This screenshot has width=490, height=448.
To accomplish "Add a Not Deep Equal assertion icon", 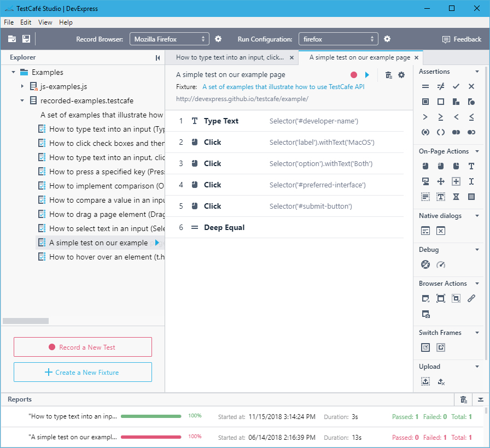I will click(441, 86).
